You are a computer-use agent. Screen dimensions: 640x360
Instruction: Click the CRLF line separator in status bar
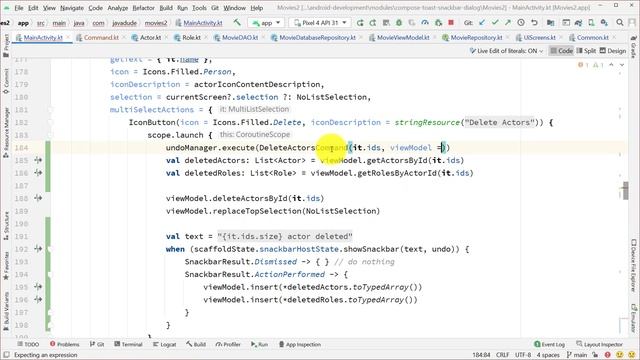pyautogui.click(x=502, y=355)
